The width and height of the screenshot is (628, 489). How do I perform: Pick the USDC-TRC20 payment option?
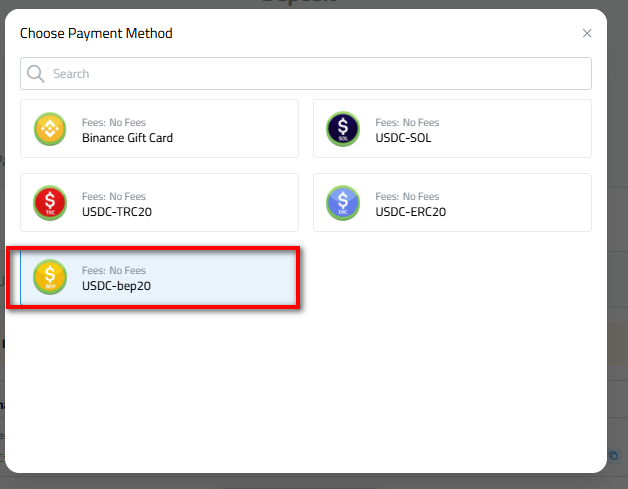160,203
